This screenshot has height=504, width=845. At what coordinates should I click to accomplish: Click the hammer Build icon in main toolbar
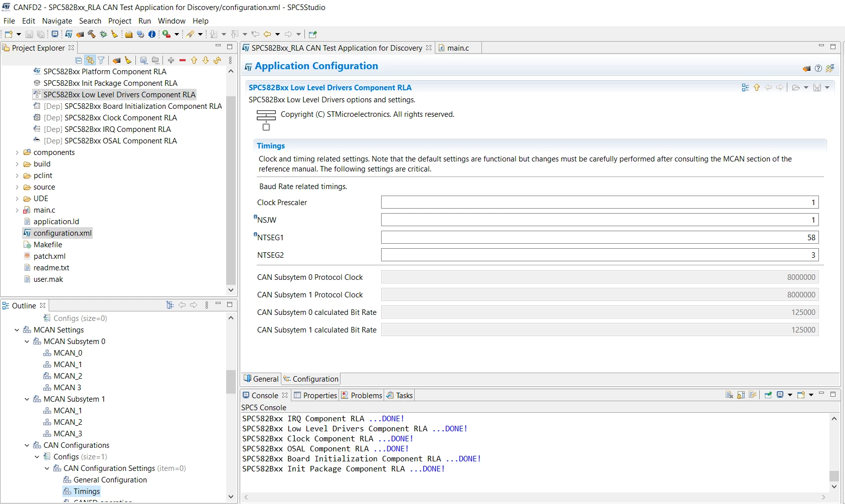tap(92, 34)
